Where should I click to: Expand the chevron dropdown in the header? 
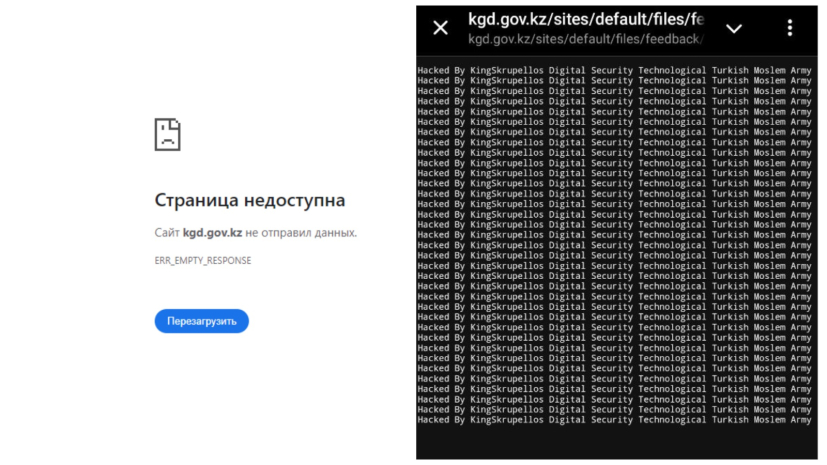point(734,29)
